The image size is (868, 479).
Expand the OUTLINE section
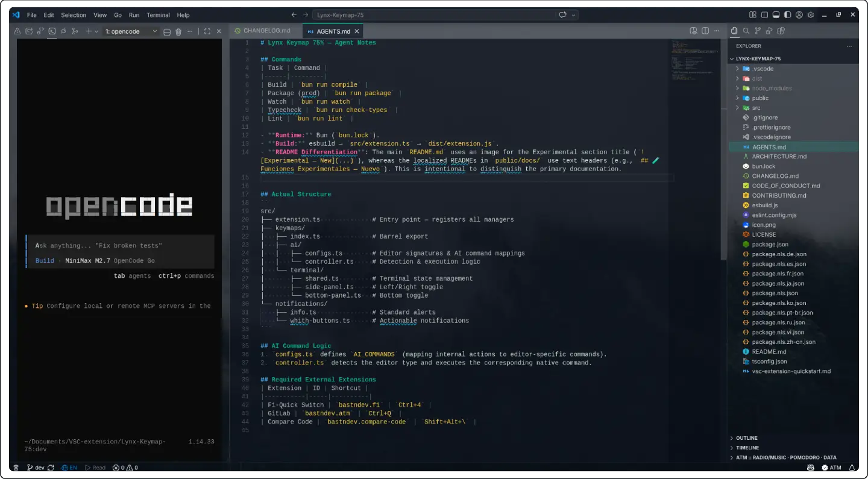pos(793,438)
